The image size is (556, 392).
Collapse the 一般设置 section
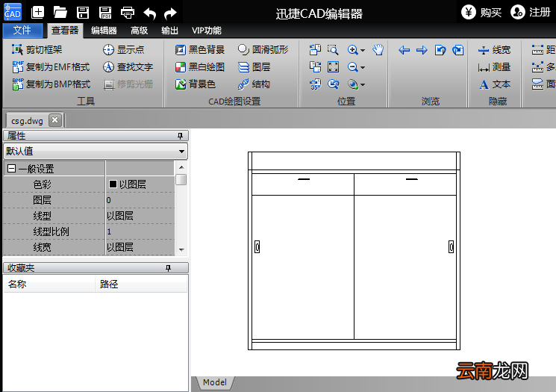(11, 168)
